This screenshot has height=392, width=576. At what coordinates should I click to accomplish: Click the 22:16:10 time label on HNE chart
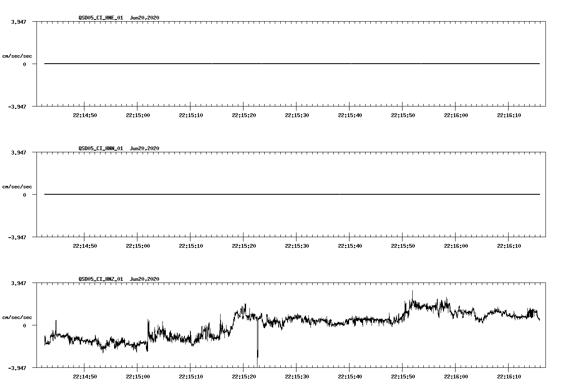coord(509,115)
